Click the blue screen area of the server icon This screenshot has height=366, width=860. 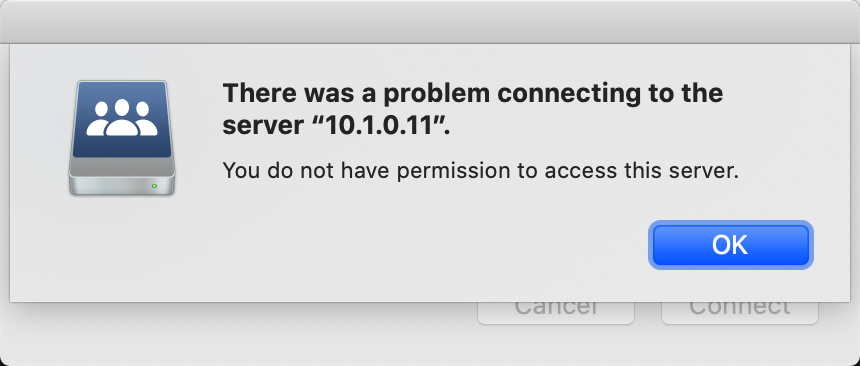coord(120,120)
